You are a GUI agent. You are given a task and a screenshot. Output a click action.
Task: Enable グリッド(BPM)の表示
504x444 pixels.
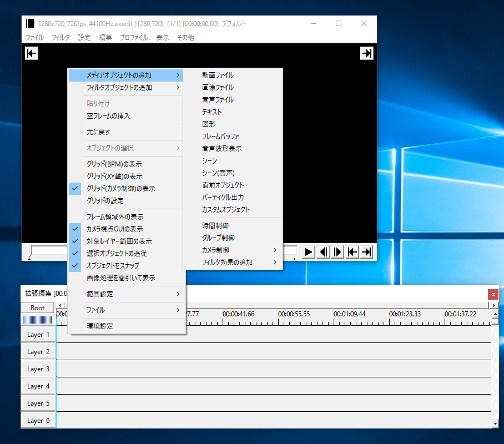[125, 164]
